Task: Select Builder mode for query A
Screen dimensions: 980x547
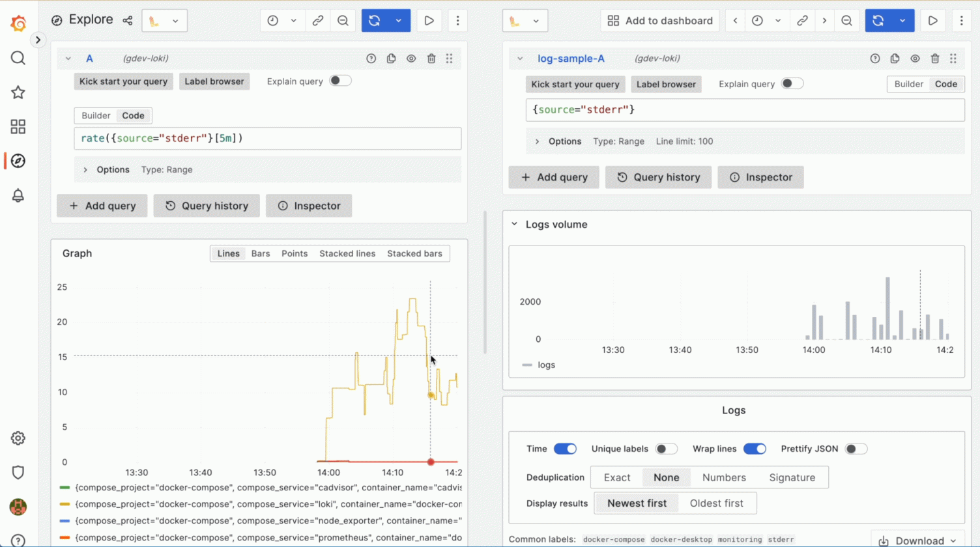Action: (96, 116)
